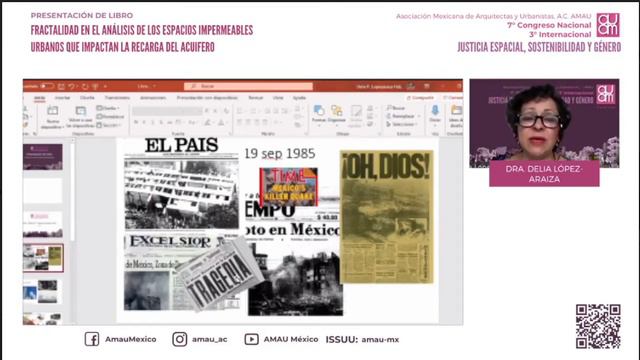This screenshot has height=360, width=640.
Task: Click the Bold formatting icon
Action: [136, 122]
